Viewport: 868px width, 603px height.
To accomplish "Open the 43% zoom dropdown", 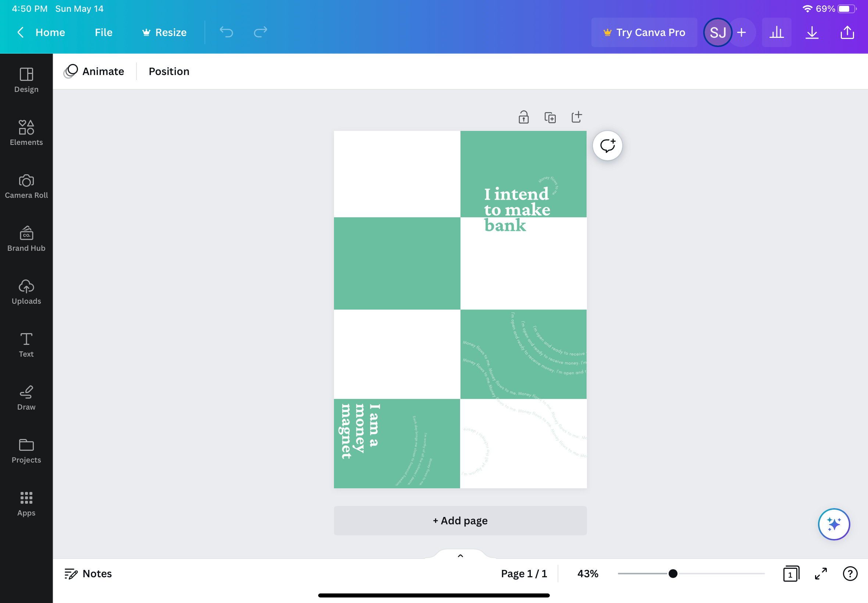I will pyautogui.click(x=588, y=574).
